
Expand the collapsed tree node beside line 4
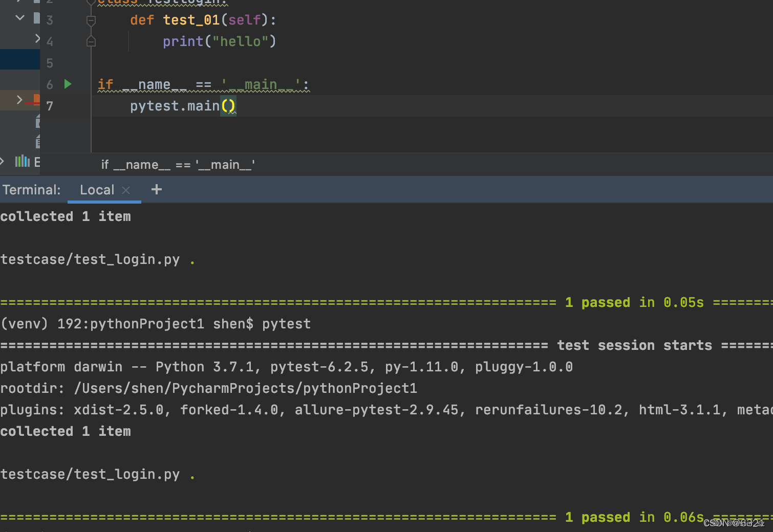pyautogui.click(x=37, y=38)
